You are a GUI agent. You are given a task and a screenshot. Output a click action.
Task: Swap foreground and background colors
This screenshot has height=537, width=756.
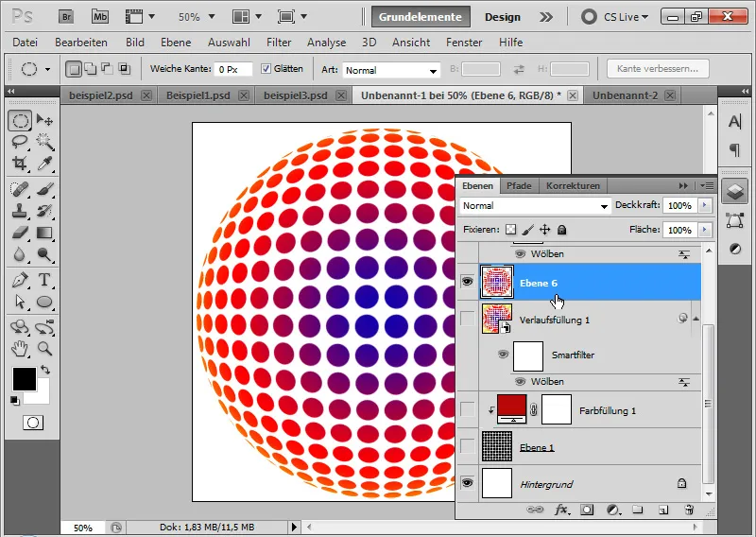tap(45, 370)
